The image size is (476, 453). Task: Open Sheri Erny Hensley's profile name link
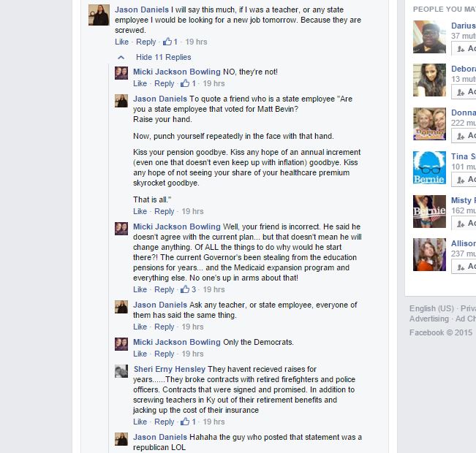pyautogui.click(x=170, y=369)
